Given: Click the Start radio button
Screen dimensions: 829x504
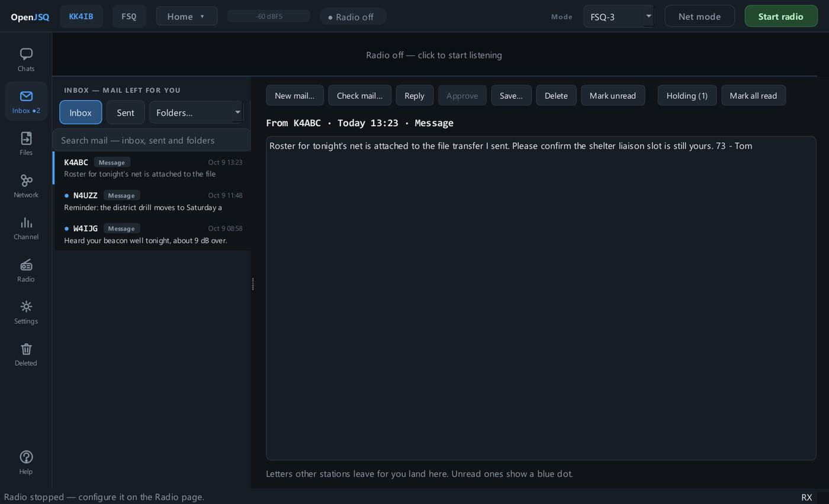Looking at the screenshot, I should coord(780,16).
